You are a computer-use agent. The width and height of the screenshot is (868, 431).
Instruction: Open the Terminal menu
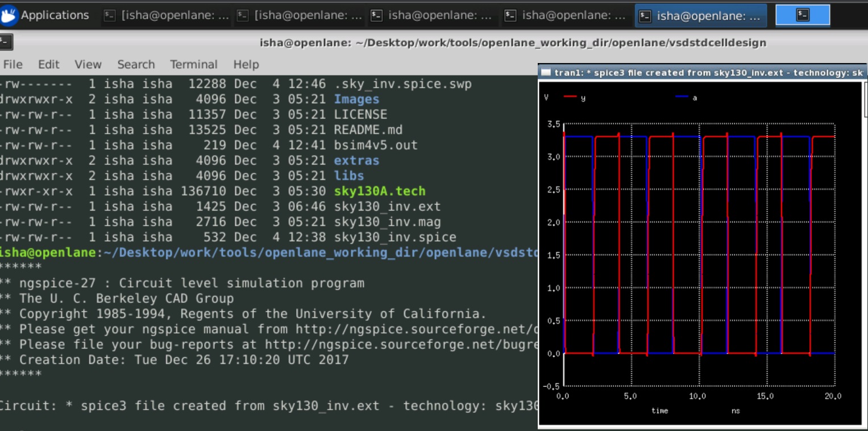coord(193,64)
